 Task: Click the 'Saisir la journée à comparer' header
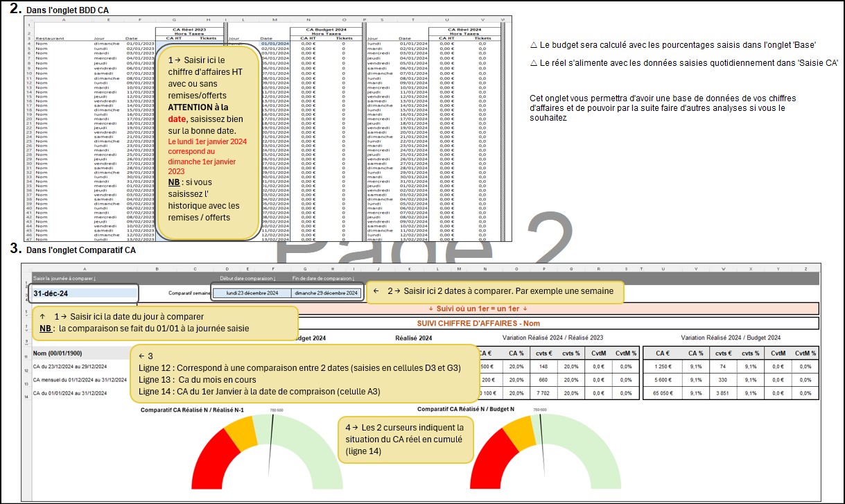(64, 278)
